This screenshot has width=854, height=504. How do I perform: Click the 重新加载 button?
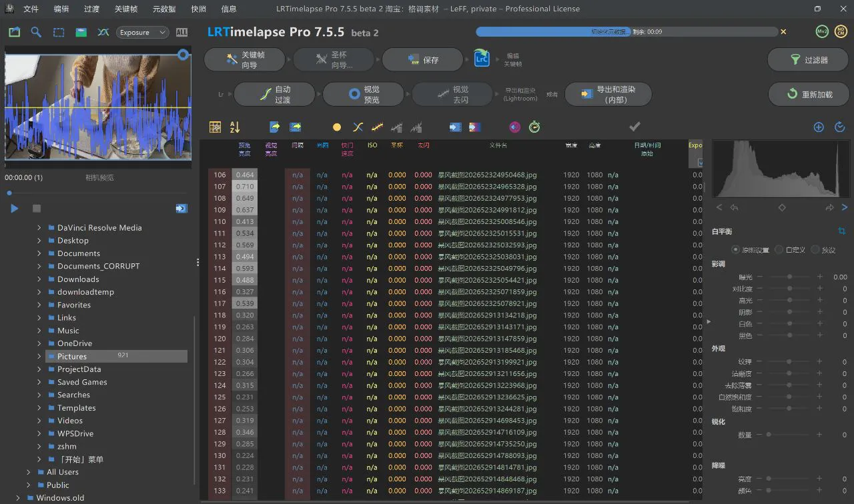[x=807, y=94]
